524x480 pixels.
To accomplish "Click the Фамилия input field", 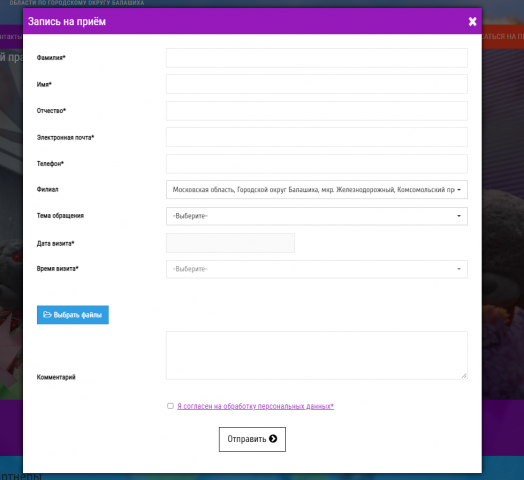I will point(317,58).
